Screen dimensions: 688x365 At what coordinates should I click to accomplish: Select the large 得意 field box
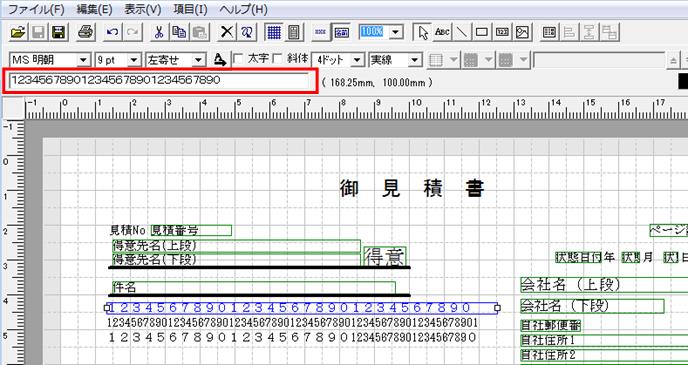point(385,257)
